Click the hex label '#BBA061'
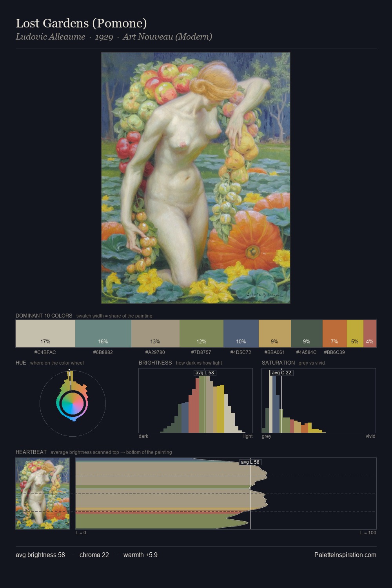 275,352
